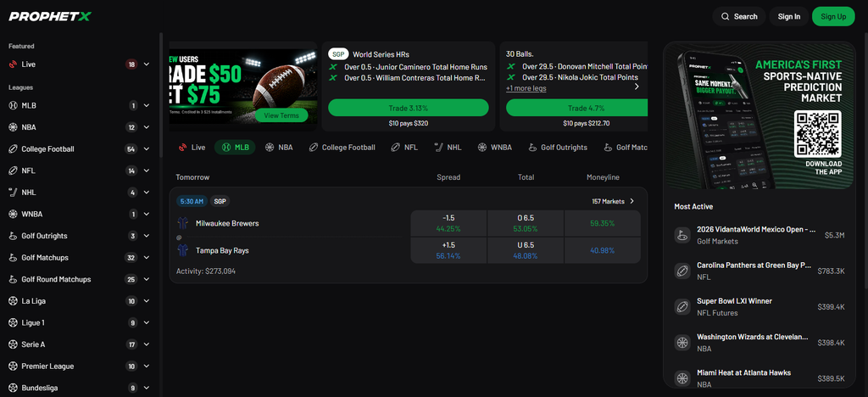
Task: Click the ProphetX logo
Action: (x=50, y=17)
